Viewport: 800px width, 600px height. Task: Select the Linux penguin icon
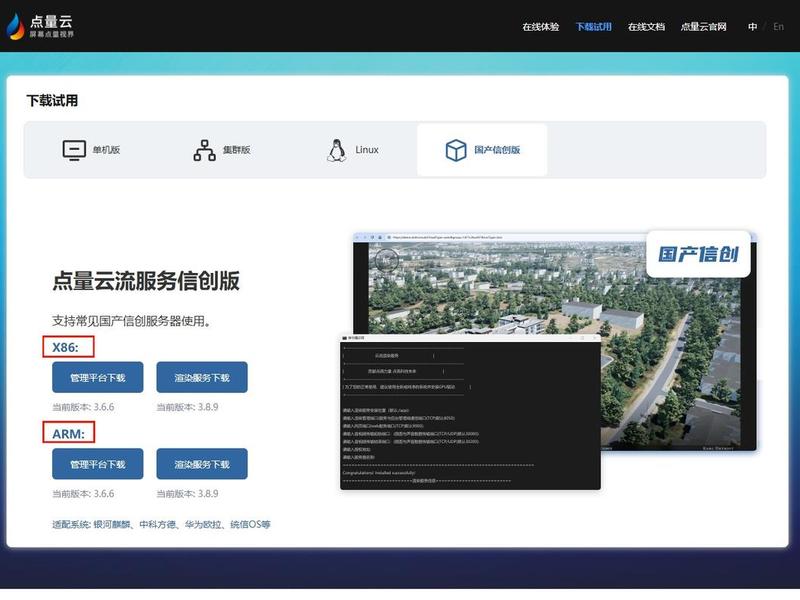336,150
